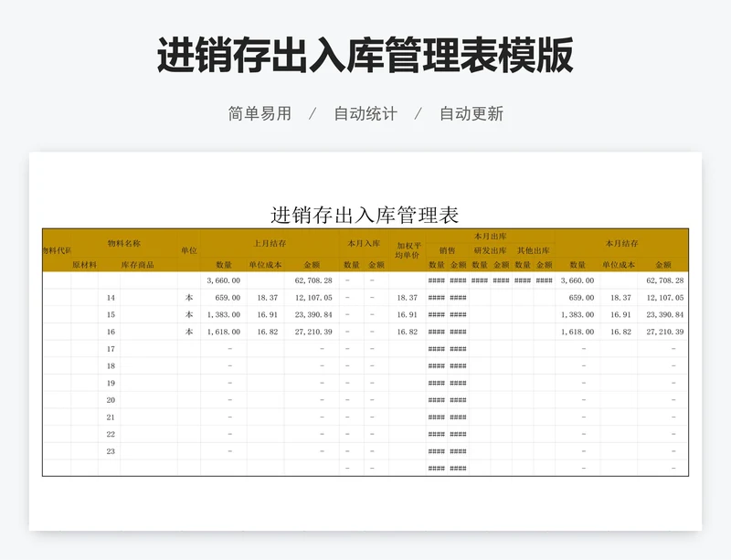The height and width of the screenshot is (560, 731).
Task: Click the 加权平均单价 column header
Action: pyautogui.click(x=408, y=250)
